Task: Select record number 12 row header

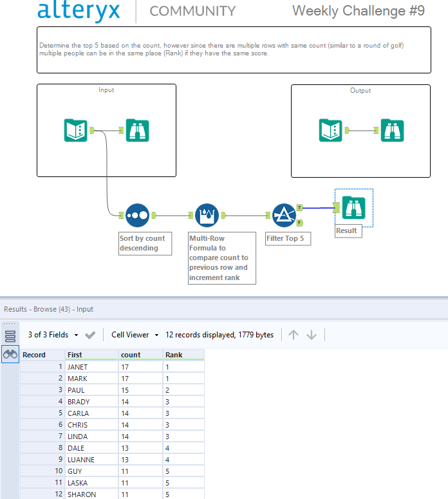Action: 42,494
